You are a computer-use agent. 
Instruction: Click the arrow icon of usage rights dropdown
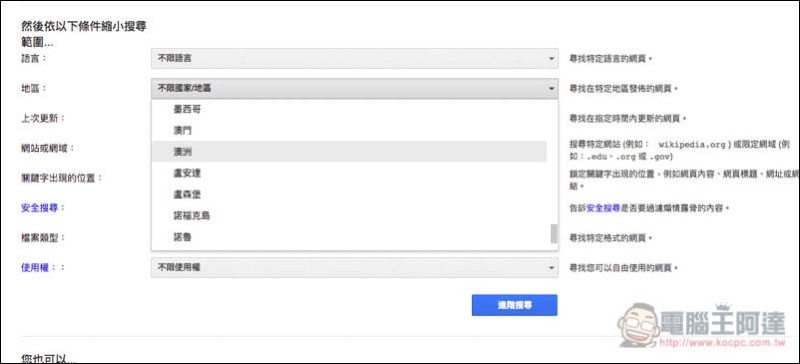pos(551,268)
